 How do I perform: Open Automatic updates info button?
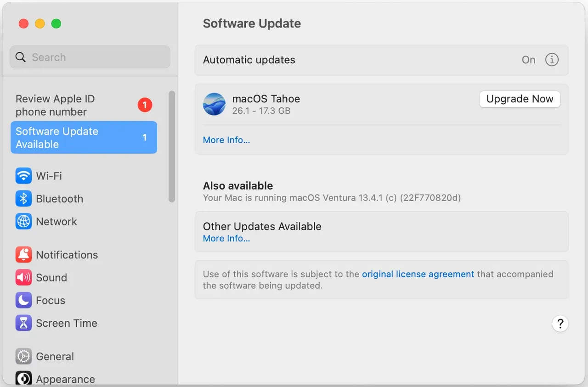pyautogui.click(x=552, y=60)
